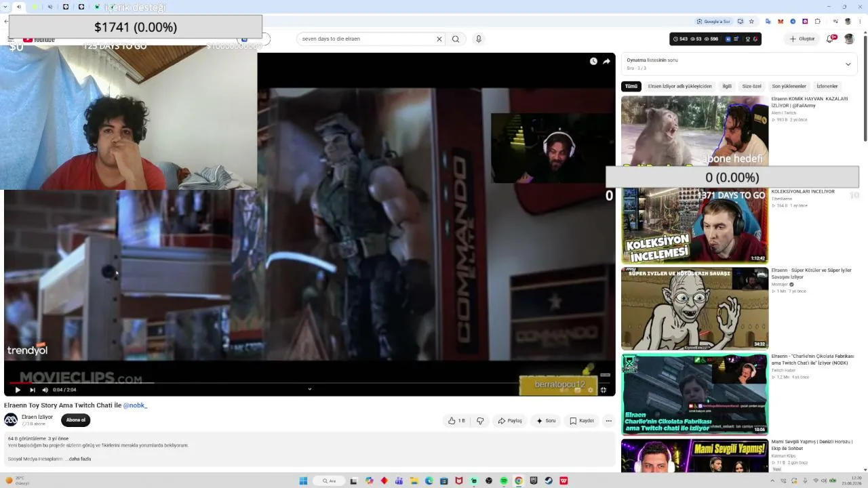The image size is (868, 488).
Task: Skip to the next video
Action: tap(32, 390)
